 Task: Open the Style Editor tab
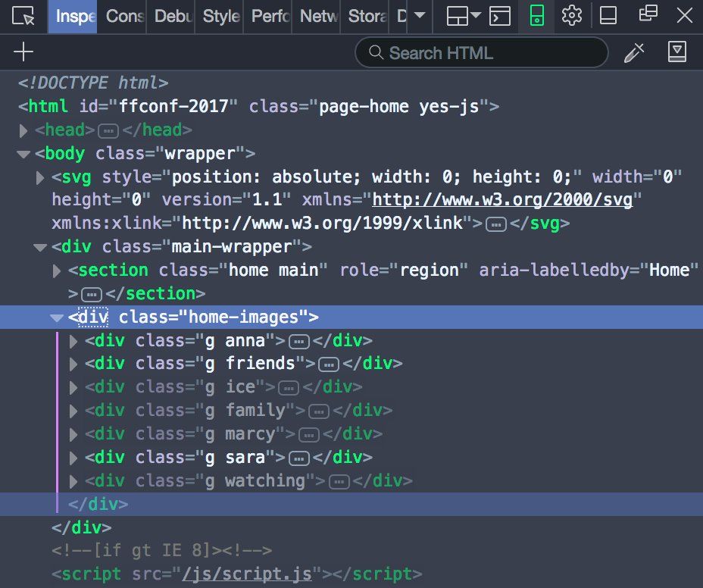pyautogui.click(x=219, y=17)
